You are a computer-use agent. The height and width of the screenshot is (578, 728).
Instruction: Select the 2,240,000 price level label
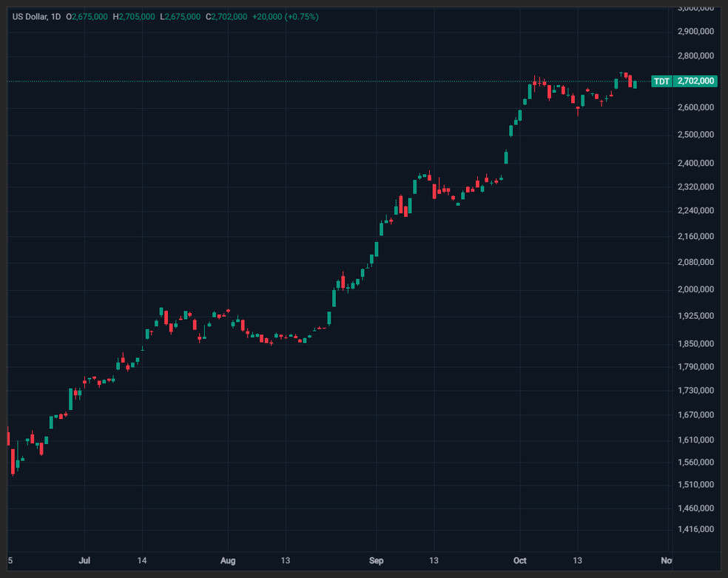pyautogui.click(x=695, y=210)
